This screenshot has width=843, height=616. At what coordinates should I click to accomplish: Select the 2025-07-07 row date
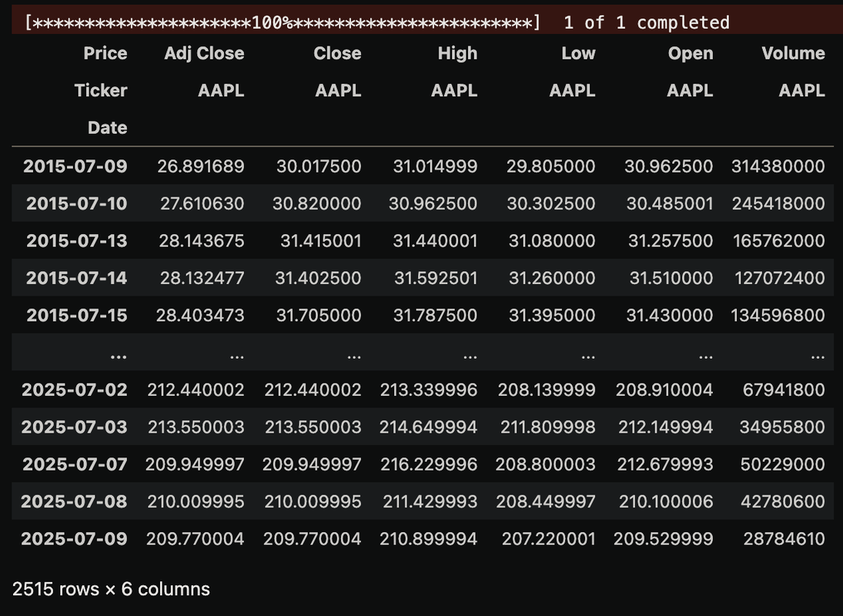tap(75, 464)
